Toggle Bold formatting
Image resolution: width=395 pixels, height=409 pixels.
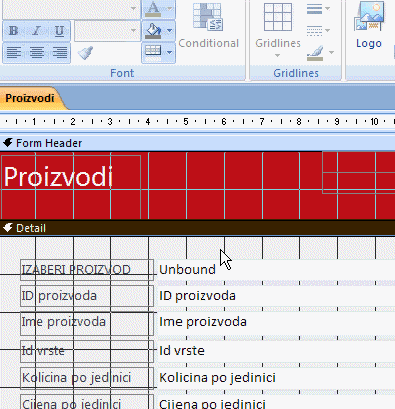pyautogui.click(x=14, y=31)
